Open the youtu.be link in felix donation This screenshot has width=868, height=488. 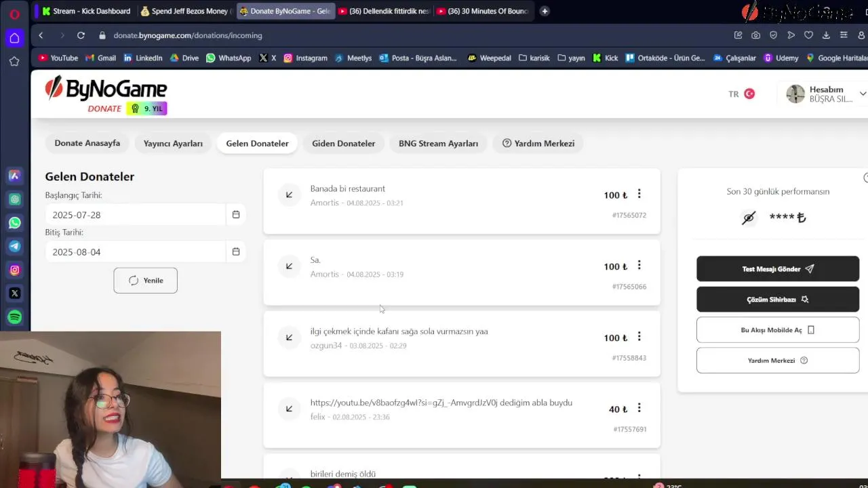click(x=404, y=403)
